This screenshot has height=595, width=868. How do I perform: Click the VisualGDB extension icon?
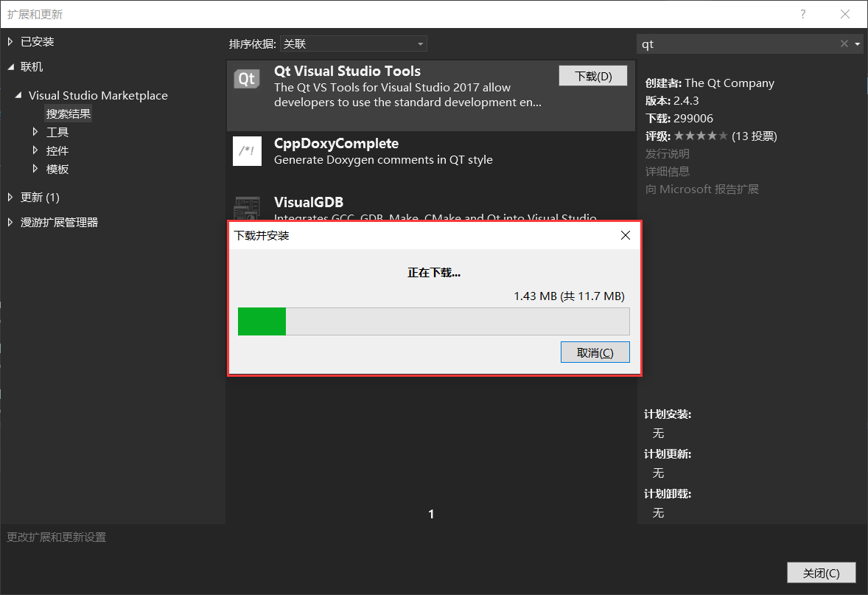point(247,209)
